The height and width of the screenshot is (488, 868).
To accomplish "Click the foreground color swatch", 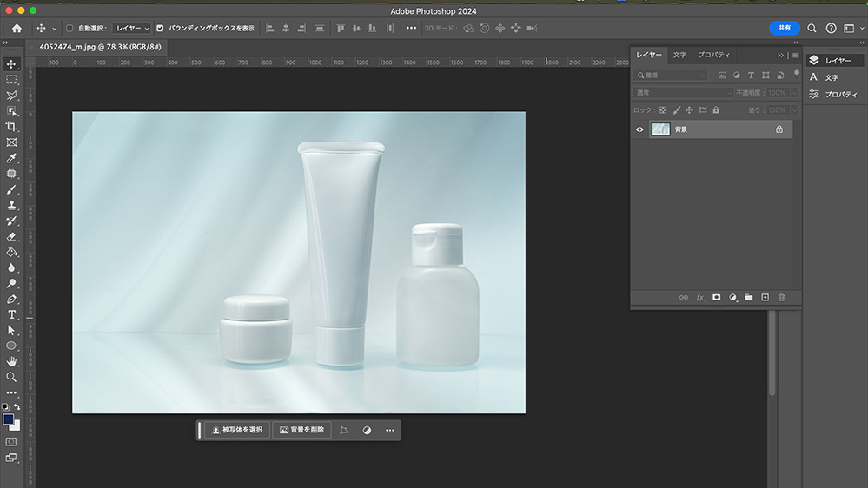I will [9, 419].
